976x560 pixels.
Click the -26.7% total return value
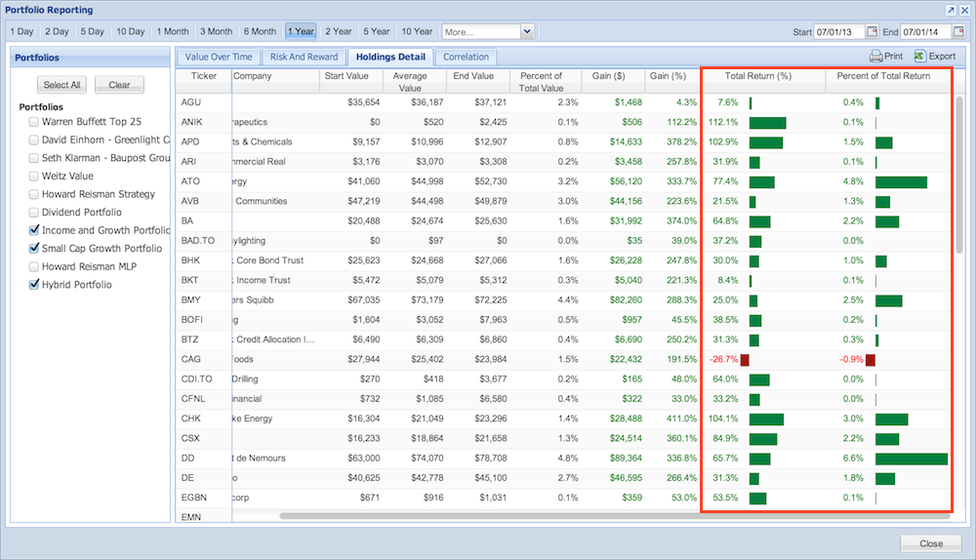pyautogui.click(x=723, y=359)
